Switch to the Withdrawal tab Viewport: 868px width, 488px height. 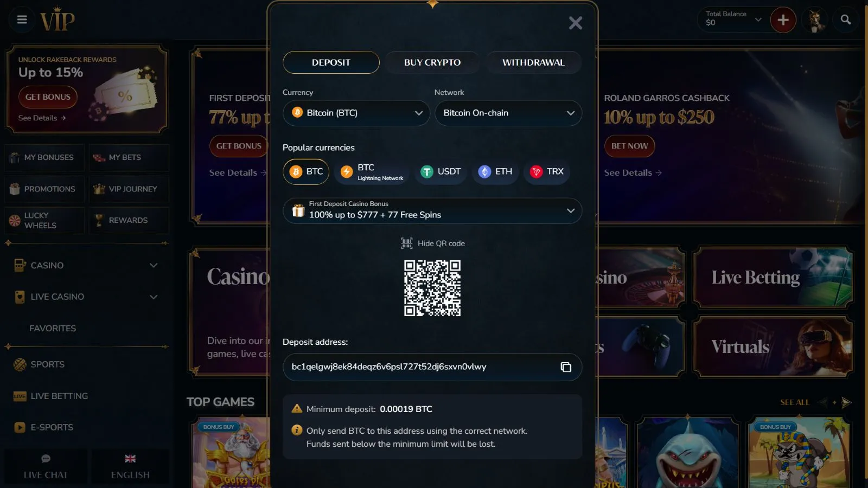click(534, 62)
